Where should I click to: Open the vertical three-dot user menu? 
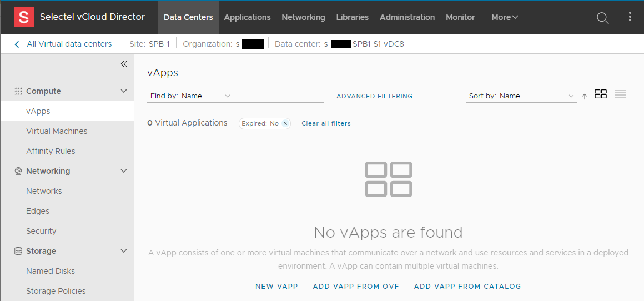tap(630, 17)
